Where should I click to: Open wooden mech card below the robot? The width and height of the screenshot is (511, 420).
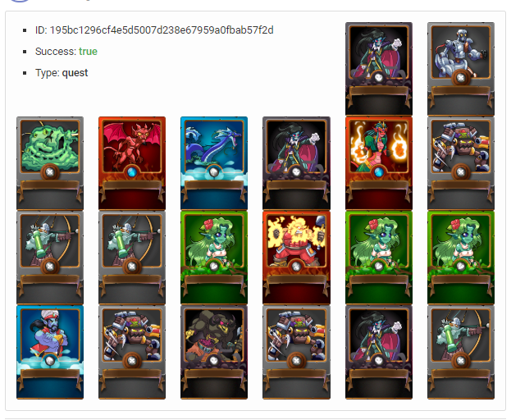pyautogui.click(x=460, y=163)
